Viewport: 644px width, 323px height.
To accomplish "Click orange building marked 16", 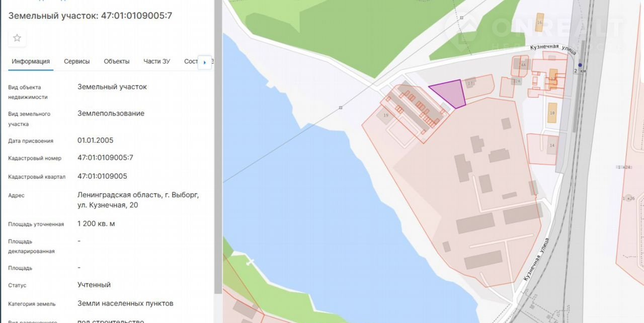I will pyautogui.click(x=539, y=24).
